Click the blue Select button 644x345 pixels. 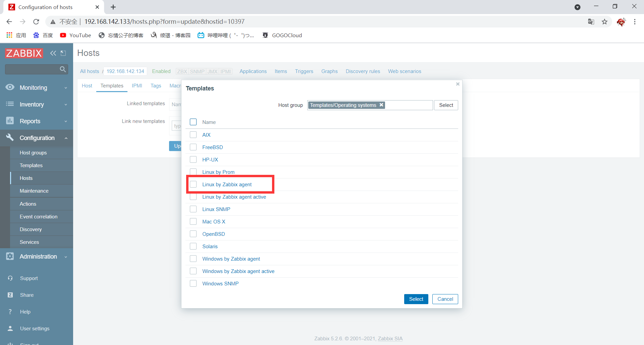[x=416, y=299]
